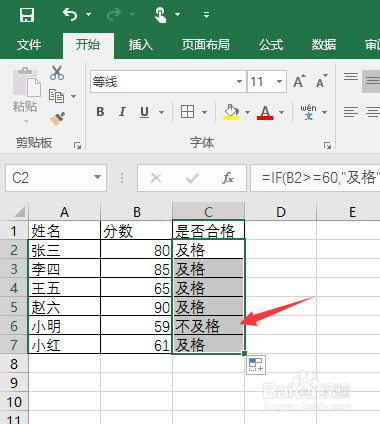Click the Format Painter brush icon
Image resolution: width=380 pixels, height=424 pixels.
(x=57, y=119)
